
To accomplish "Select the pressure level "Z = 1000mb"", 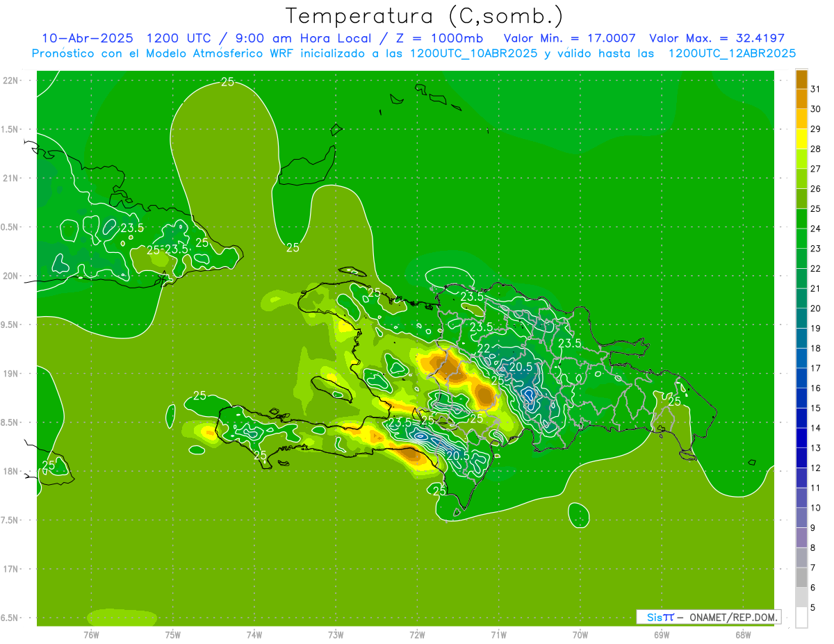I will tap(439, 38).
